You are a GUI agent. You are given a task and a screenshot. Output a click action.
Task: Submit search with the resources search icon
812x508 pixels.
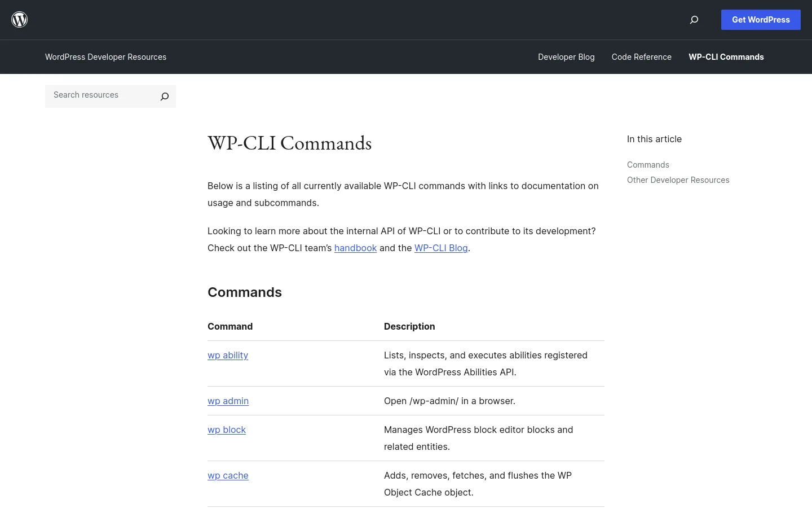point(165,97)
